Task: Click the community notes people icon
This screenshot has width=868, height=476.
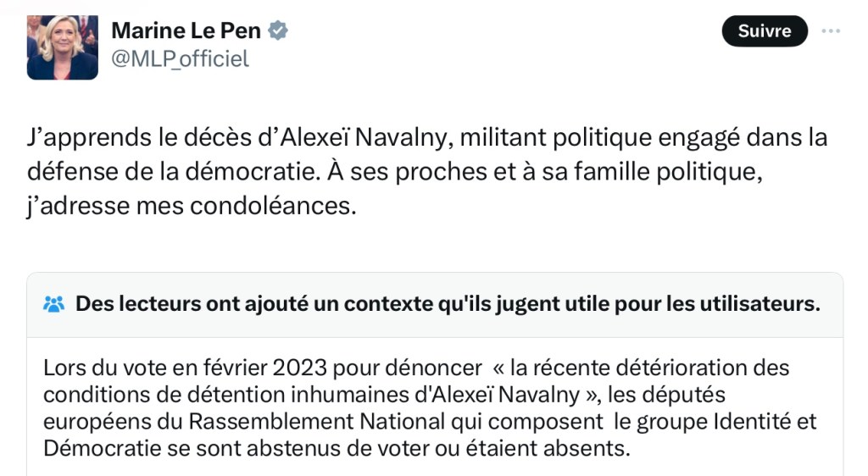Action: (53, 304)
